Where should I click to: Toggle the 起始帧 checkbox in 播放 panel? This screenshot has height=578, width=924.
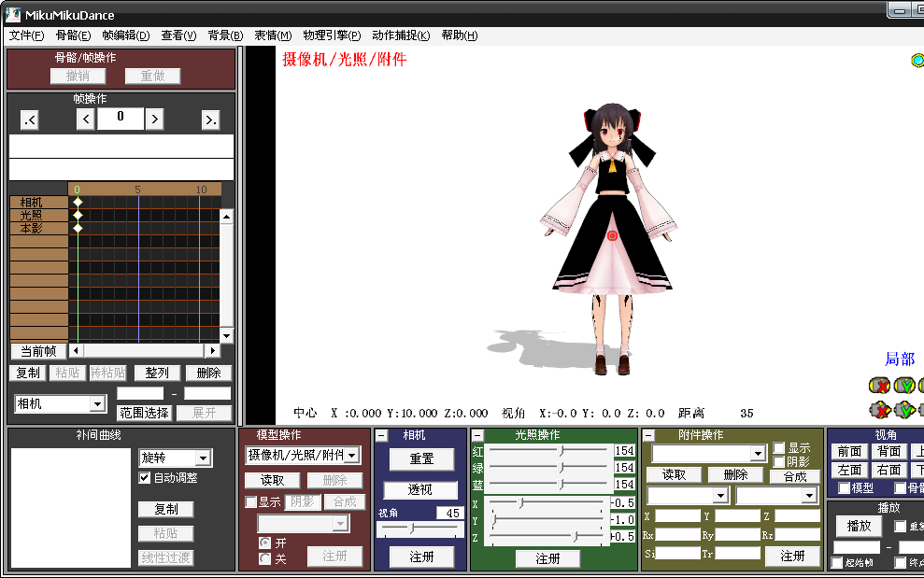point(837,563)
